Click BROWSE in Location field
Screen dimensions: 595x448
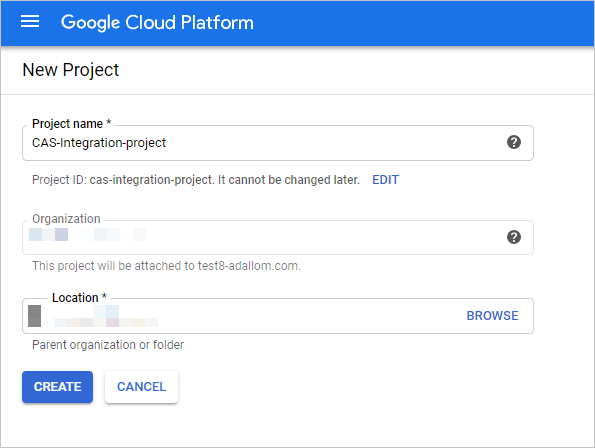[x=492, y=316]
